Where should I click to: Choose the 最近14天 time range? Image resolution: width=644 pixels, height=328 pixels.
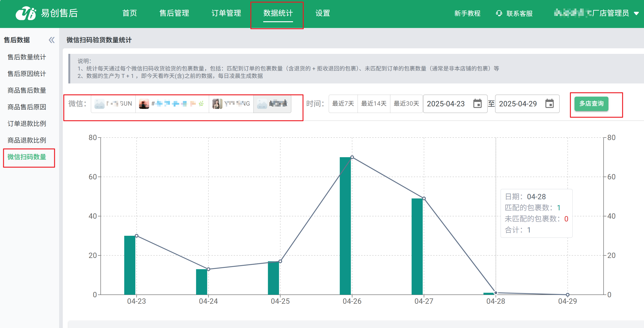(x=374, y=104)
